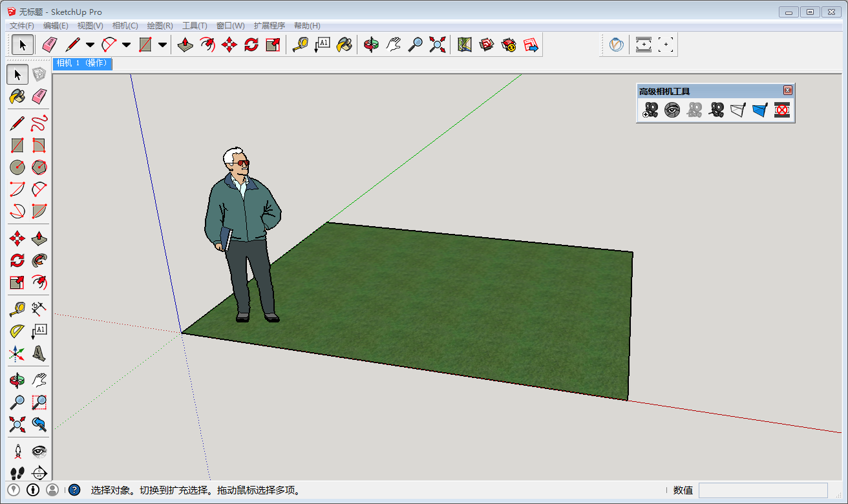Choose the 3D Text tool
848x504 pixels.
pyautogui.click(x=39, y=353)
